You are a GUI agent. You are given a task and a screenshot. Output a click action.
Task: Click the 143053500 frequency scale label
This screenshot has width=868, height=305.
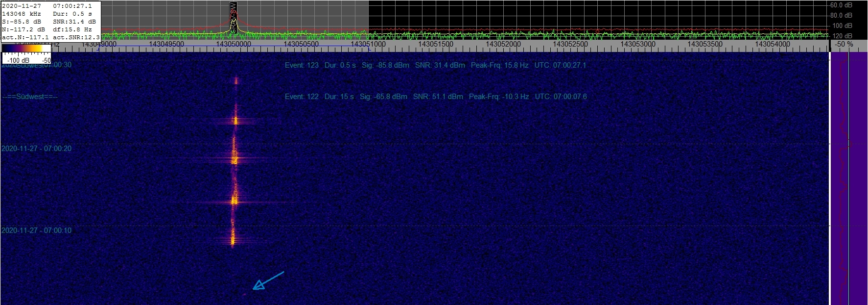tap(705, 44)
